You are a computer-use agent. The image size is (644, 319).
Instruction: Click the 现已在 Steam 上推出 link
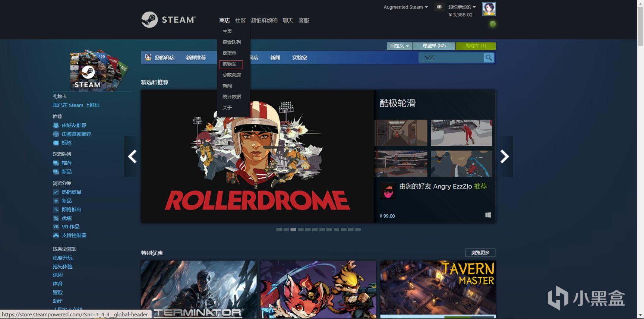point(76,105)
